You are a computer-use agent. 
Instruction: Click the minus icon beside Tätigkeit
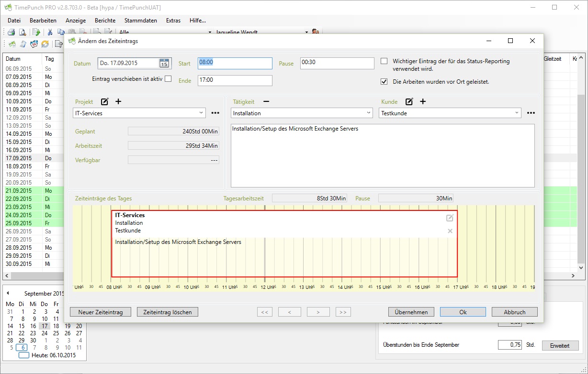[266, 101]
